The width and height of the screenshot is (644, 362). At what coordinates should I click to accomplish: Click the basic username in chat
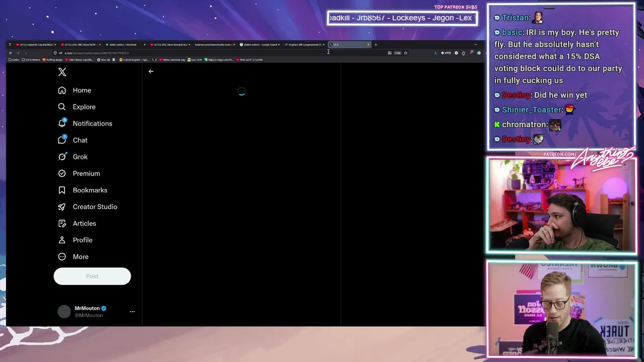point(512,33)
